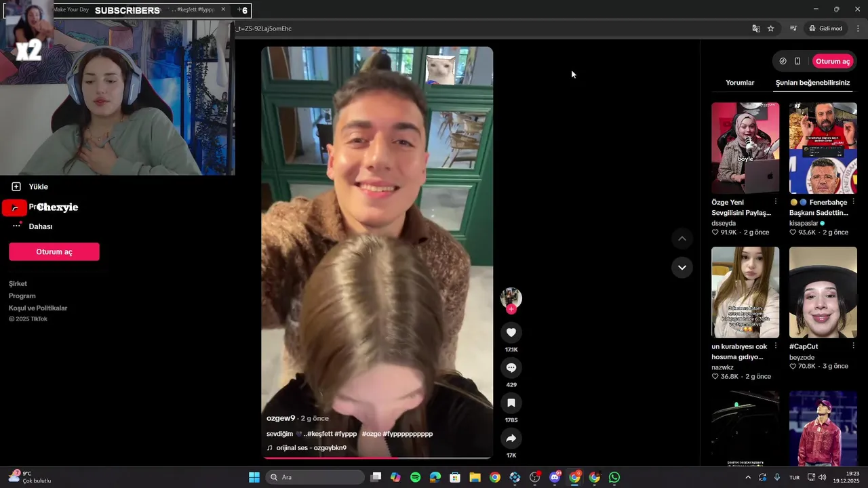Image resolution: width=868 pixels, height=488 pixels.
Task: Select the Şunları beğenebilirsiniz tab
Action: coord(812,83)
